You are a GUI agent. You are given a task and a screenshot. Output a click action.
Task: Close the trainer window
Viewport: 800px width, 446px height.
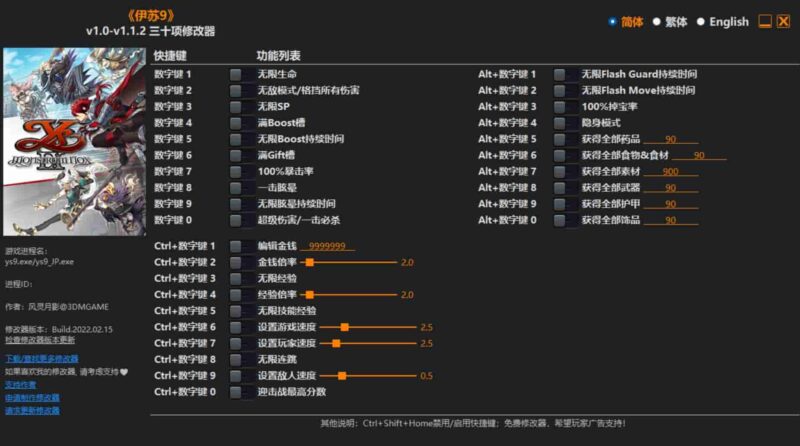(784, 21)
